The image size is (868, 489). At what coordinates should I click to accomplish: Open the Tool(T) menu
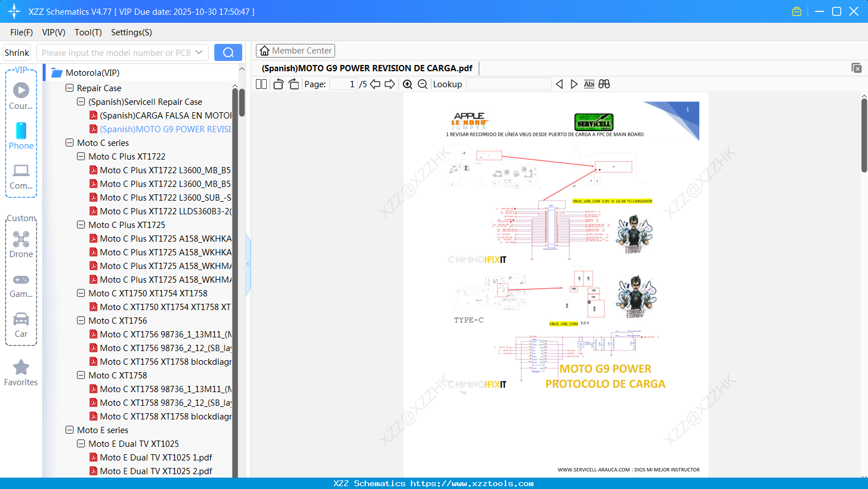(88, 32)
